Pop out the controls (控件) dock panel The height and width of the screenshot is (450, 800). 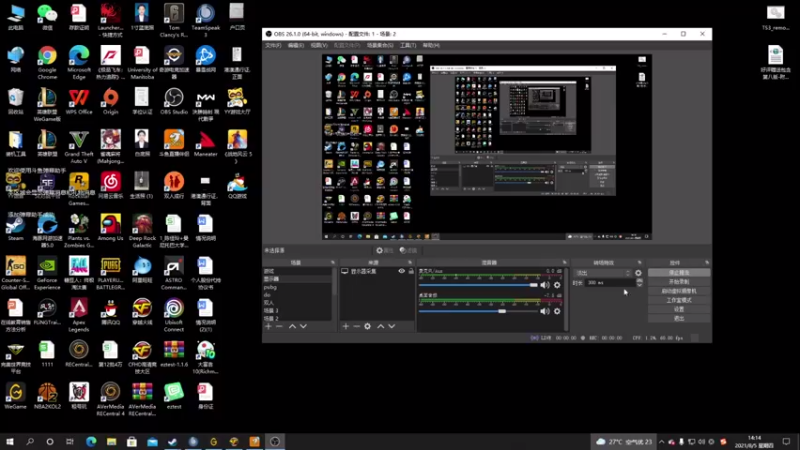(707, 262)
